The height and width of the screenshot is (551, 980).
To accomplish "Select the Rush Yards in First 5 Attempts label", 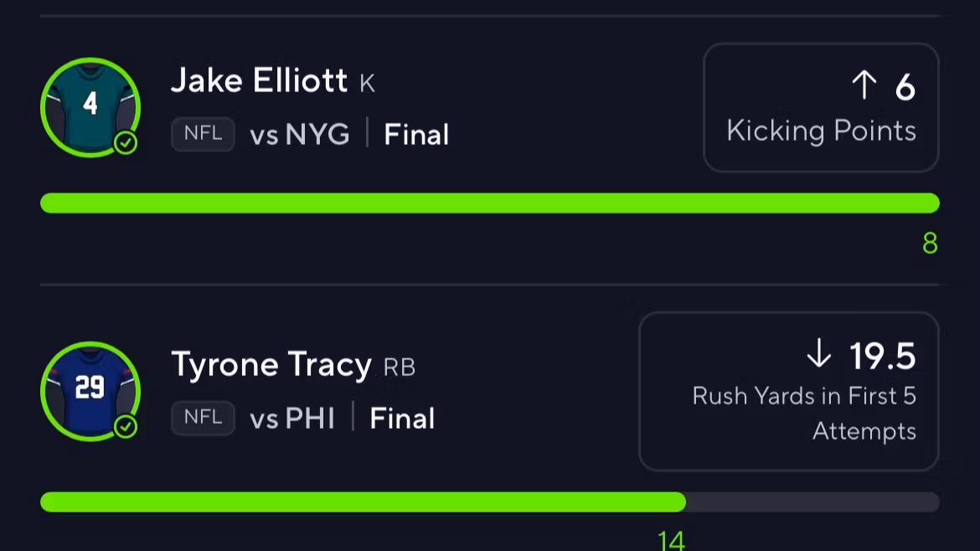I will click(804, 414).
